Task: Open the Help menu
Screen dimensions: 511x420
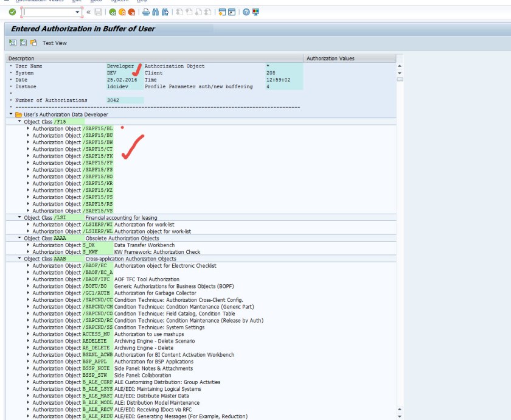Action: click(x=142, y=1)
